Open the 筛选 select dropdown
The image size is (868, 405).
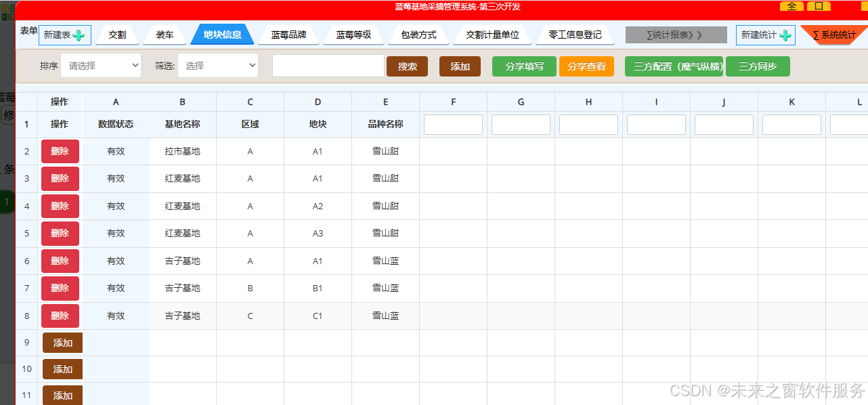218,66
